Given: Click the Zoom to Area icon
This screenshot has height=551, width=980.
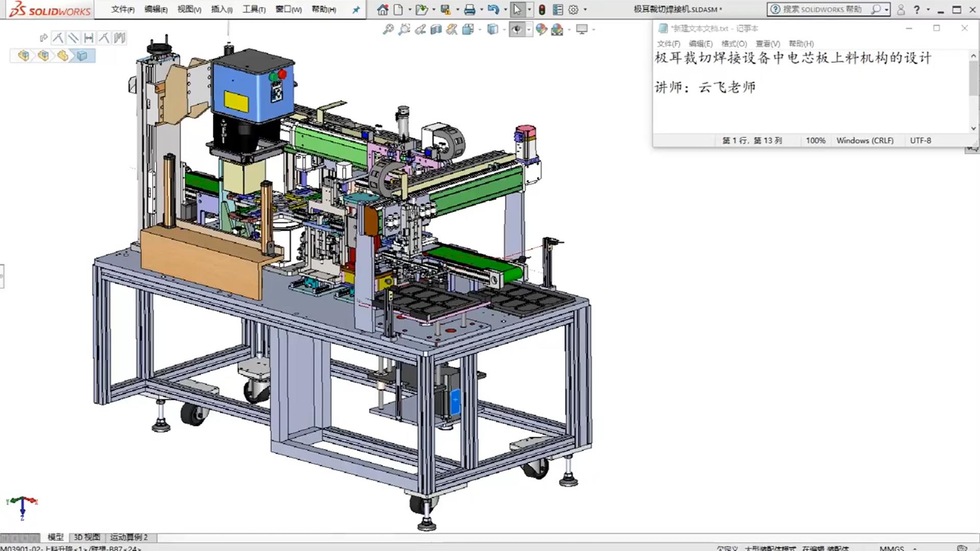Looking at the screenshot, I should (x=404, y=29).
